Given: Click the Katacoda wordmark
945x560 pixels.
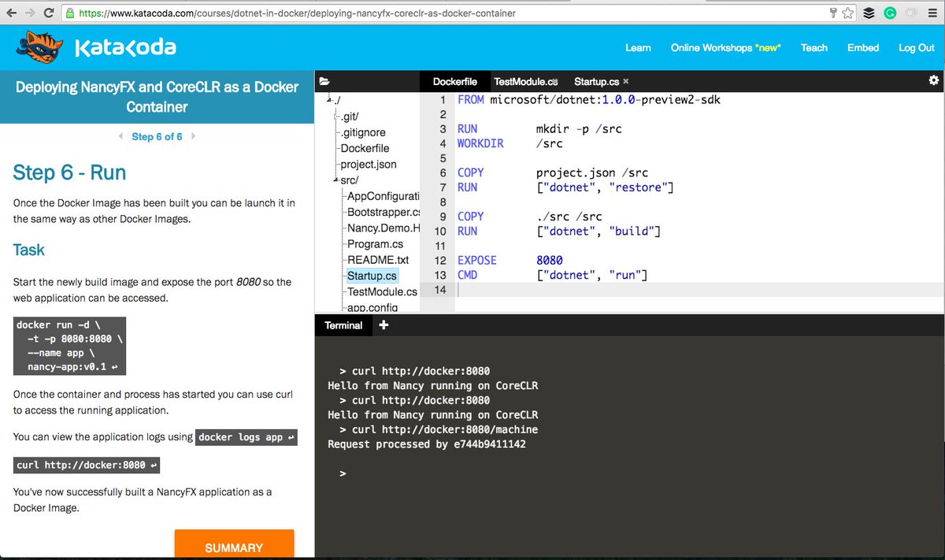Looking at the screenshot, I should point(125,49).
